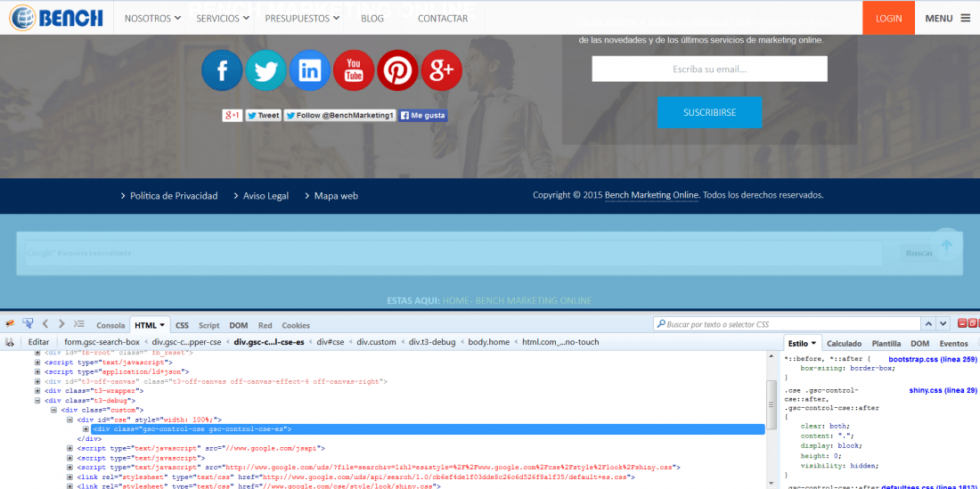
Task: Collapse the div id cse node
Action: click(x=70, y=420)
